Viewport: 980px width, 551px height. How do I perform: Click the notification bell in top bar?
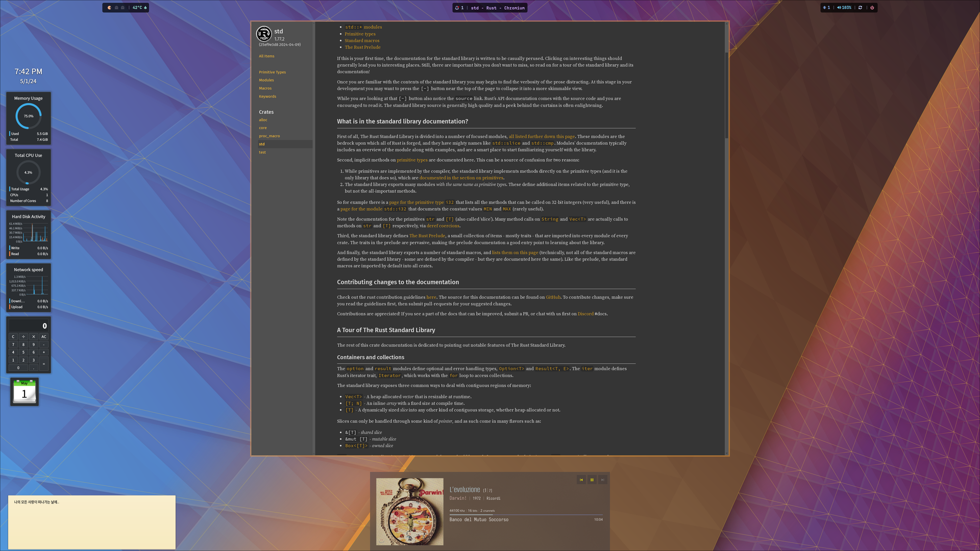pos(457,8)
